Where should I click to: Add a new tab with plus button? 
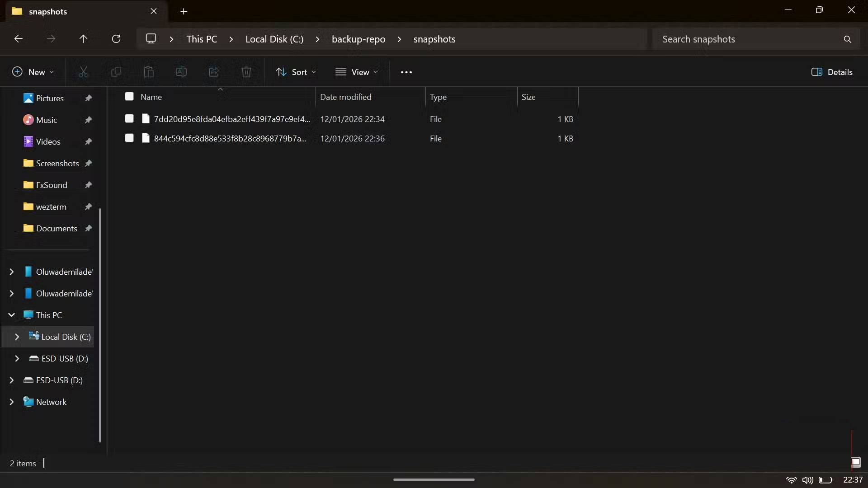(184, 11)
